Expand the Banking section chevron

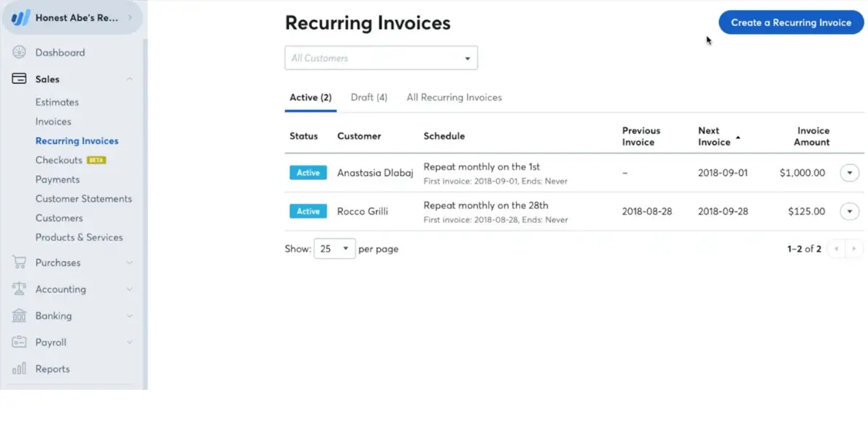[129, 315]
